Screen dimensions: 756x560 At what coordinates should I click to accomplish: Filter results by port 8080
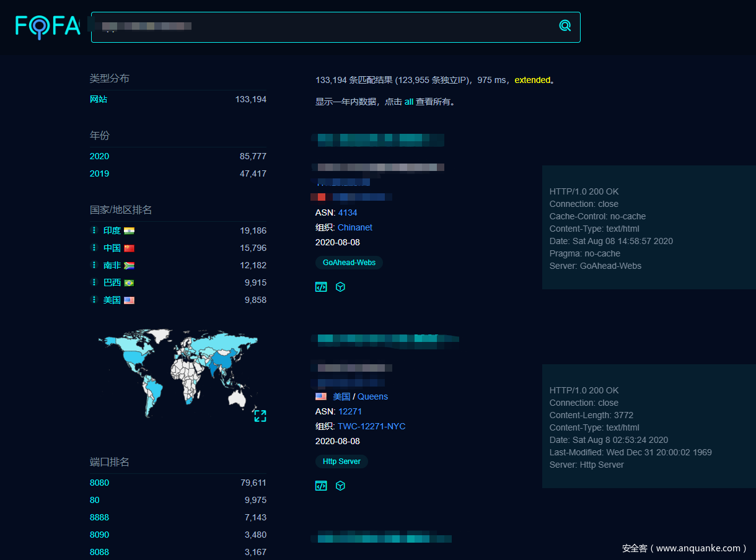99,483
